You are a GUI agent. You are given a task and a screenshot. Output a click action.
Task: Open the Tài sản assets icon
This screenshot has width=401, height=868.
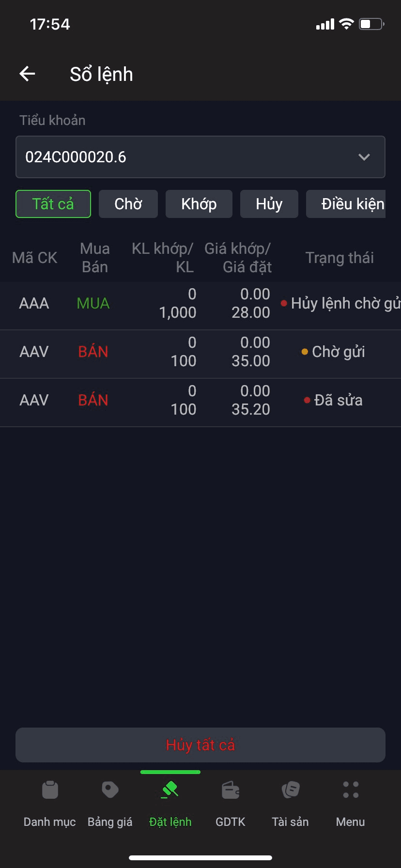[291, 790]
